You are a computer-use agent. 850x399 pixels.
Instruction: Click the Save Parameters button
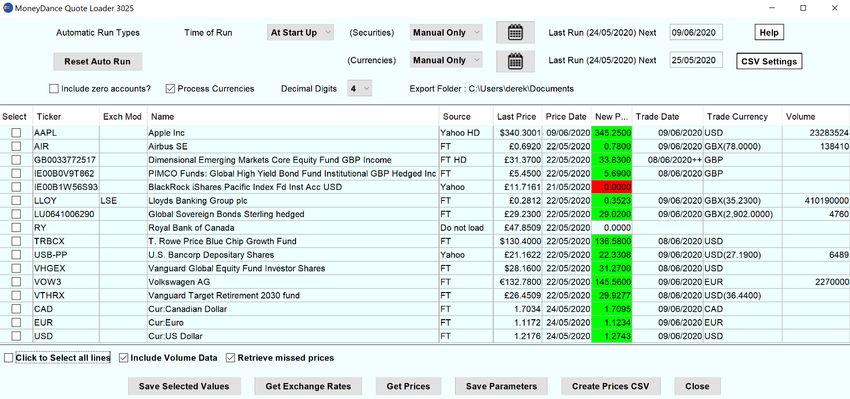tap(501, 387)
